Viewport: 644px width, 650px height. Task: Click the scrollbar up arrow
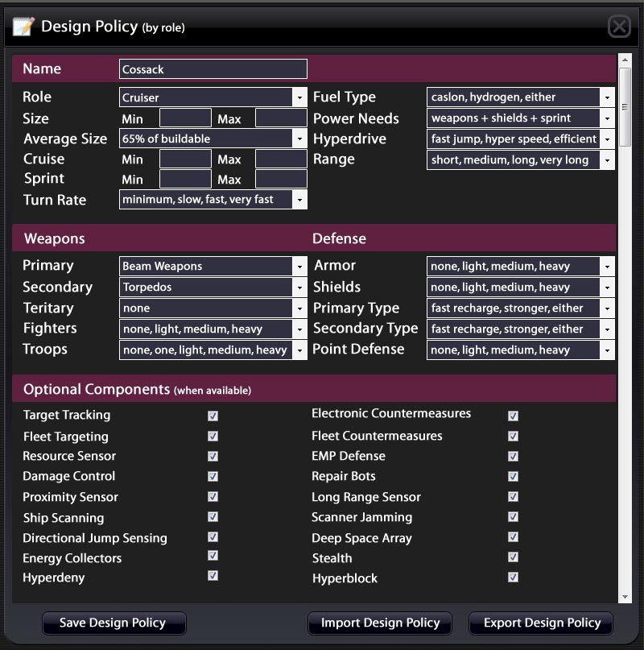(x=625, y=60)
